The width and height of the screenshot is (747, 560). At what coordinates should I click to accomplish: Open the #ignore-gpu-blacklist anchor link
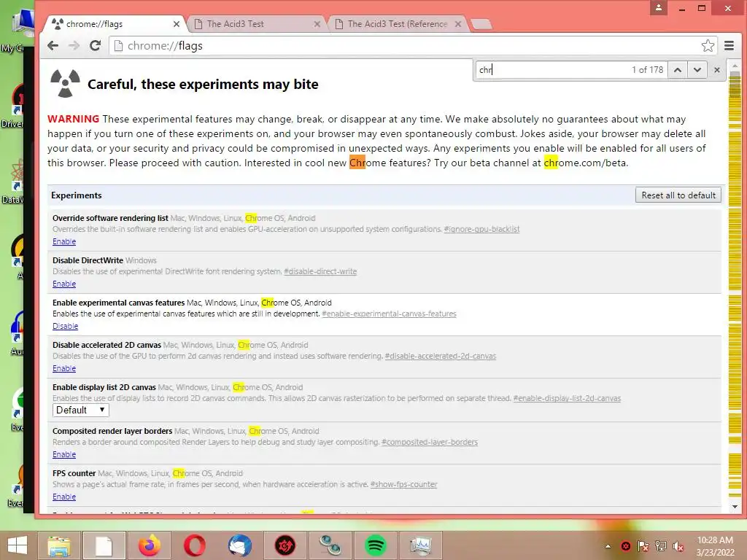[481, 229]
